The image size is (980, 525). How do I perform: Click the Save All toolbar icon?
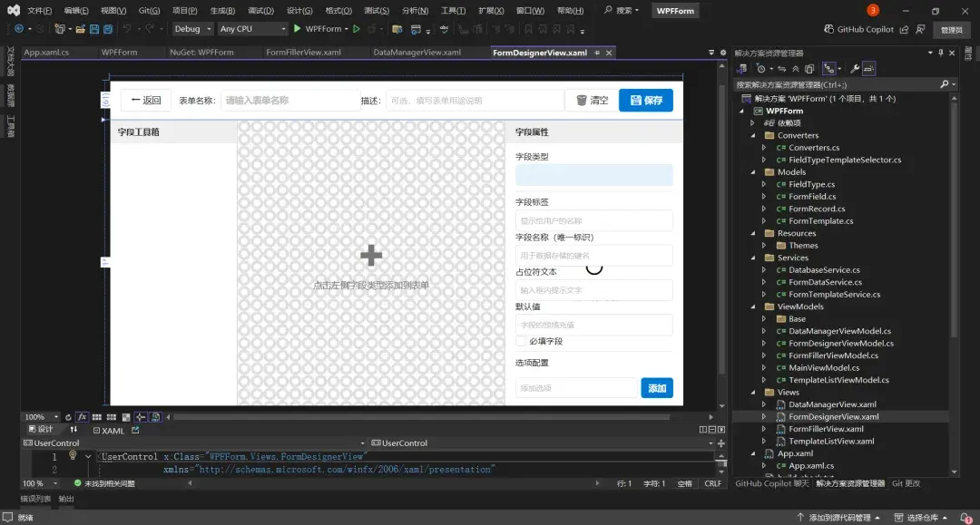click(108, 29)
